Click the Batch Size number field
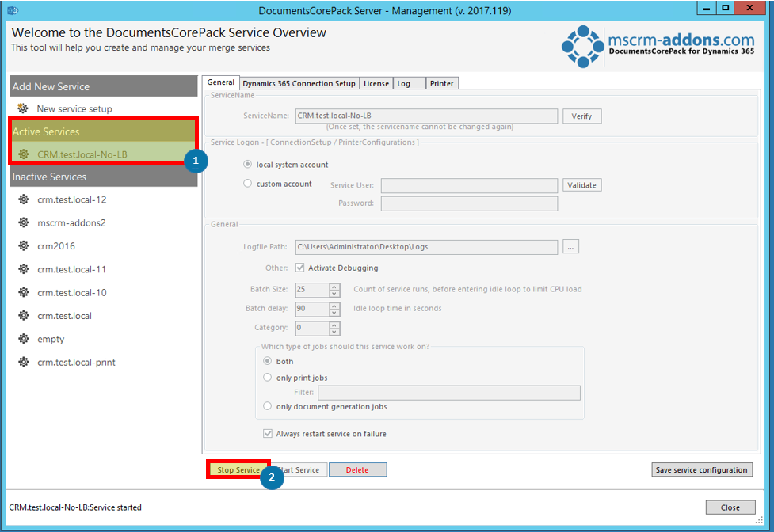 coord(312,290)
